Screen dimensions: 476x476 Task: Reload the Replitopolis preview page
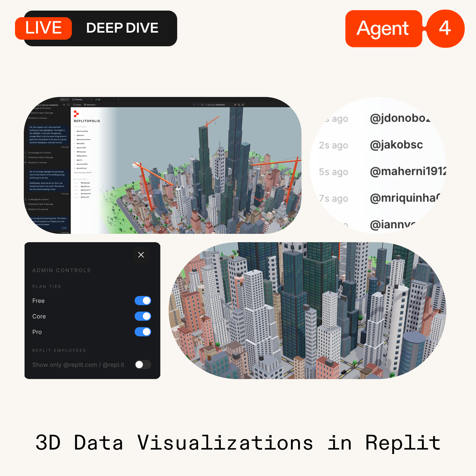(202, 105)
